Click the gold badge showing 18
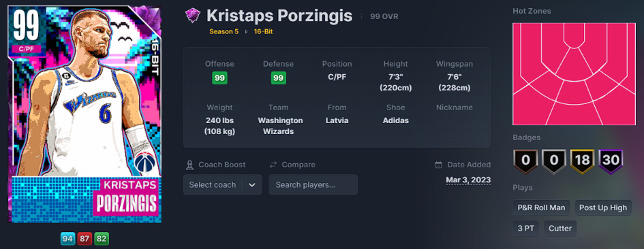 coord(583,160)
